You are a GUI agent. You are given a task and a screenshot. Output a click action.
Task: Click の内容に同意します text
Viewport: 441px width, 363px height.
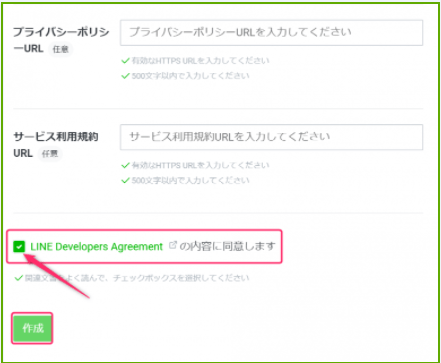228,246
